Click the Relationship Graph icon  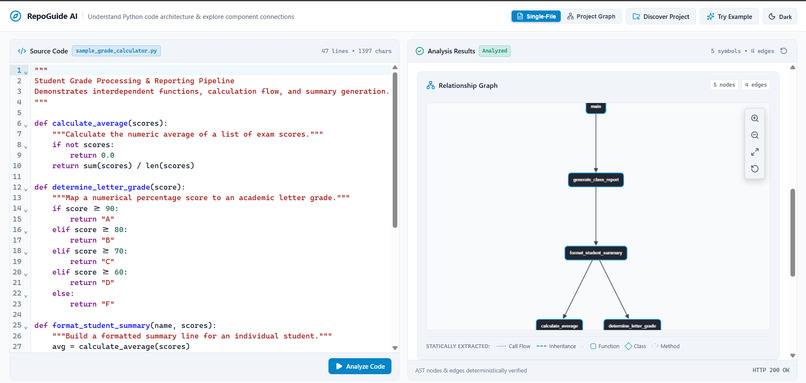[431, 85]
